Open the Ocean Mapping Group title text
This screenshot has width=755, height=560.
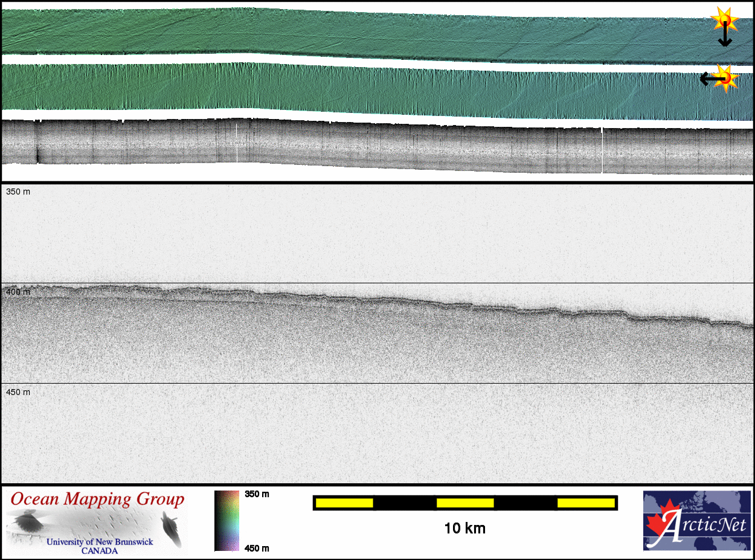[x=97, y=500]
